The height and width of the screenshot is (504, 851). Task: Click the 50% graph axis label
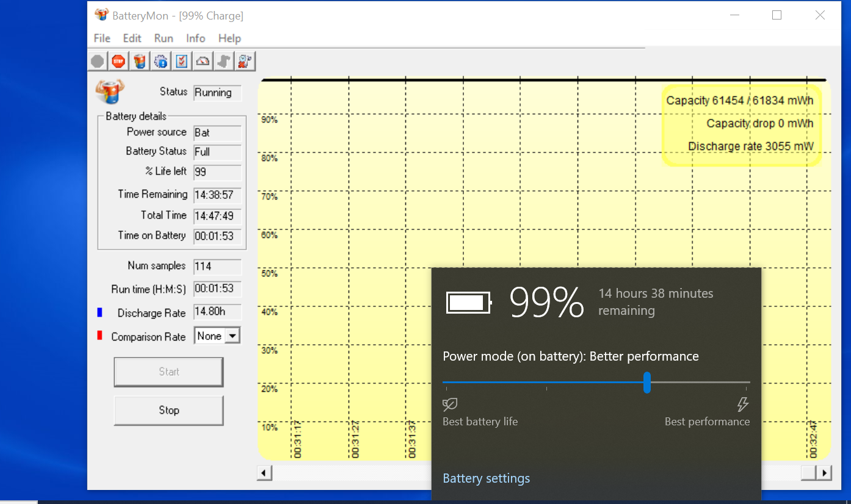coord(269,273)
